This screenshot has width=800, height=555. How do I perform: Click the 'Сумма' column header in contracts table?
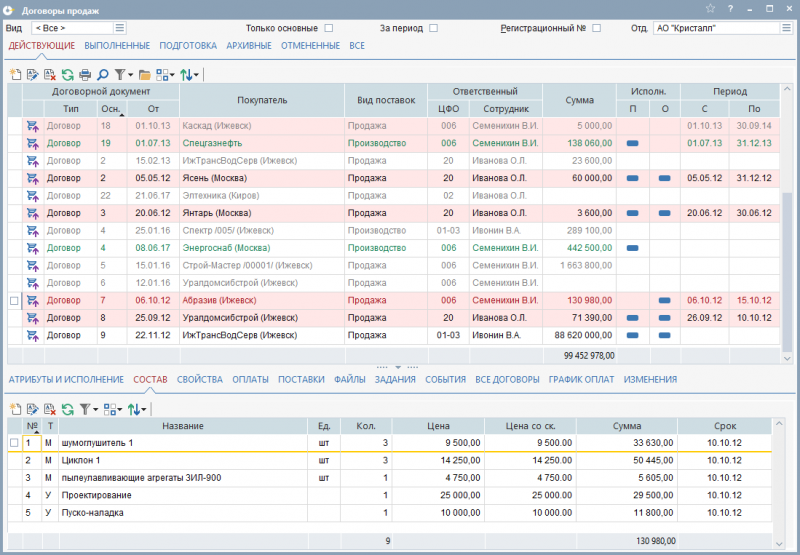pos(579,100)
